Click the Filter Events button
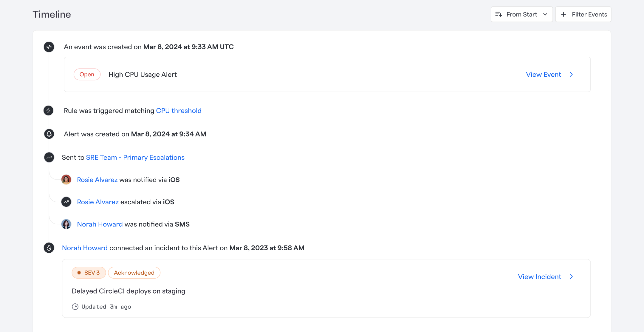This screenshot has width=644, height=332. pos(583,14)
